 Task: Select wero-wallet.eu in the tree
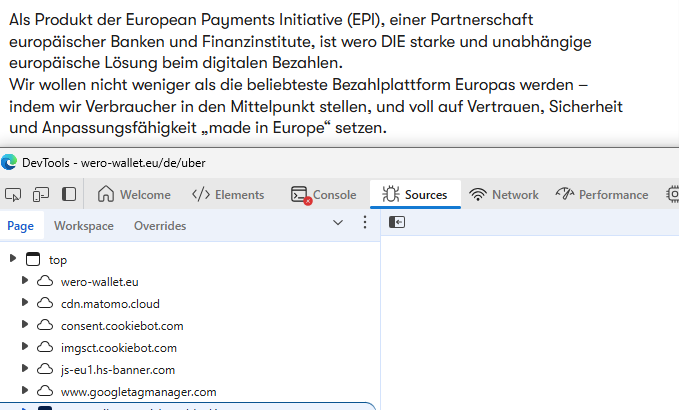point(100,282)
